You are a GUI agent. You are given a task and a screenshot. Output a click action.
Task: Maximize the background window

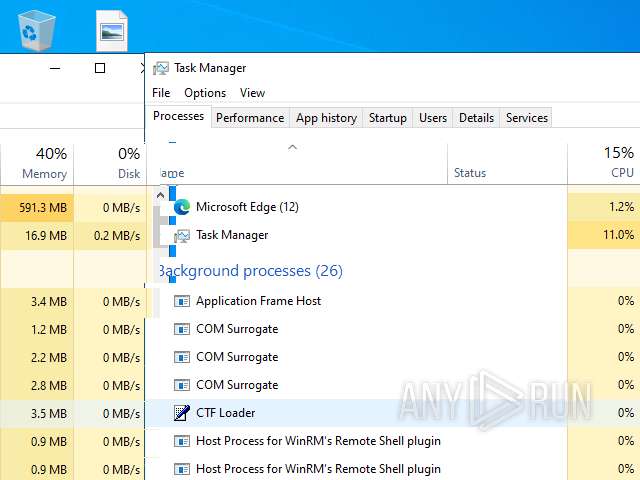[100, 68]
